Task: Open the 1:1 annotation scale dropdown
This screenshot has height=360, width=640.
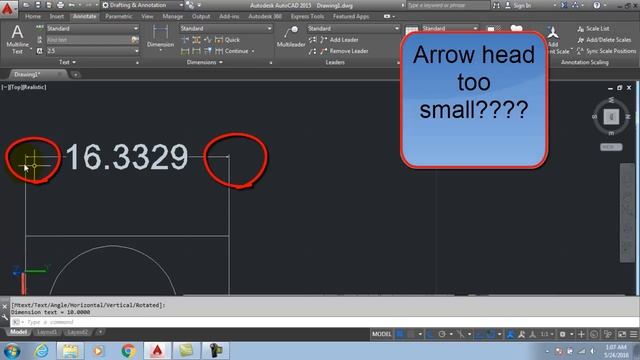Action: pyautogui.click(x=547, y=334)
